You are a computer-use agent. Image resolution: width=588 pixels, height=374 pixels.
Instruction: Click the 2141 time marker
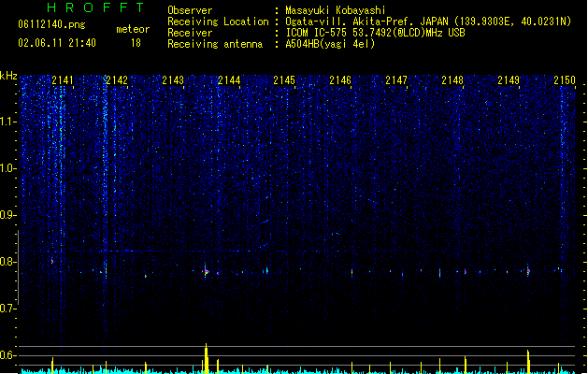tap(63, 80)
